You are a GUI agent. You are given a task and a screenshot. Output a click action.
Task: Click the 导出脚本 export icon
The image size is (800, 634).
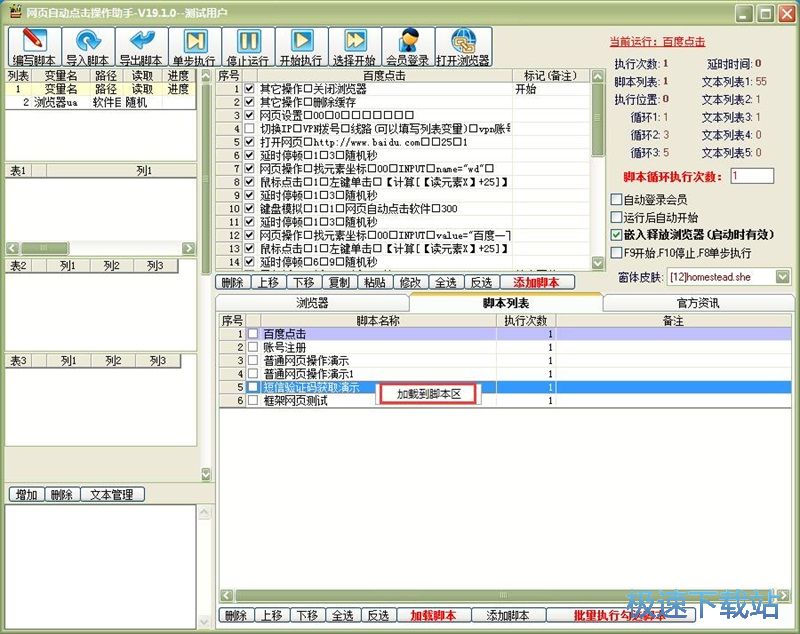[x=141, y=47]
